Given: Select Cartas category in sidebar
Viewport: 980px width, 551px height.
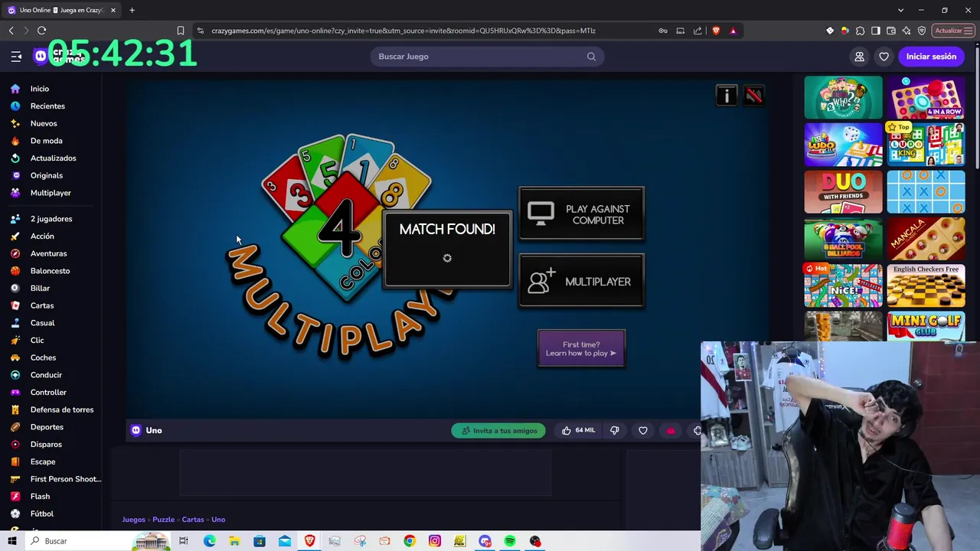Looking at the screenshot, I should (x=42, y=305).
